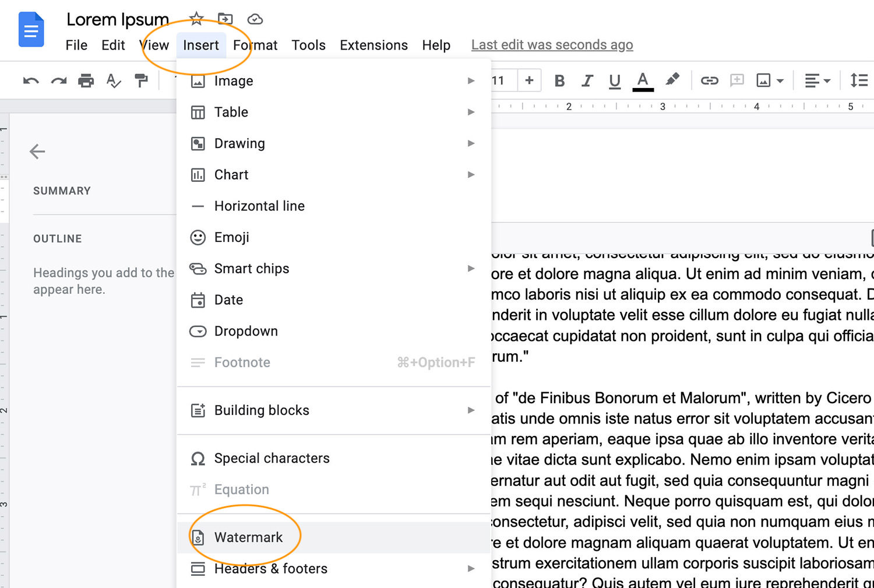Star the Lorem Ipsum document

tap(196, 18)
